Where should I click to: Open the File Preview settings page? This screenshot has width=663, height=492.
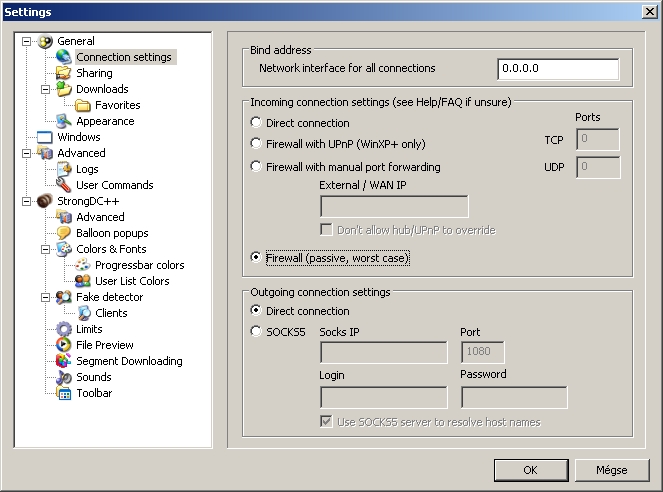(105, 345)
